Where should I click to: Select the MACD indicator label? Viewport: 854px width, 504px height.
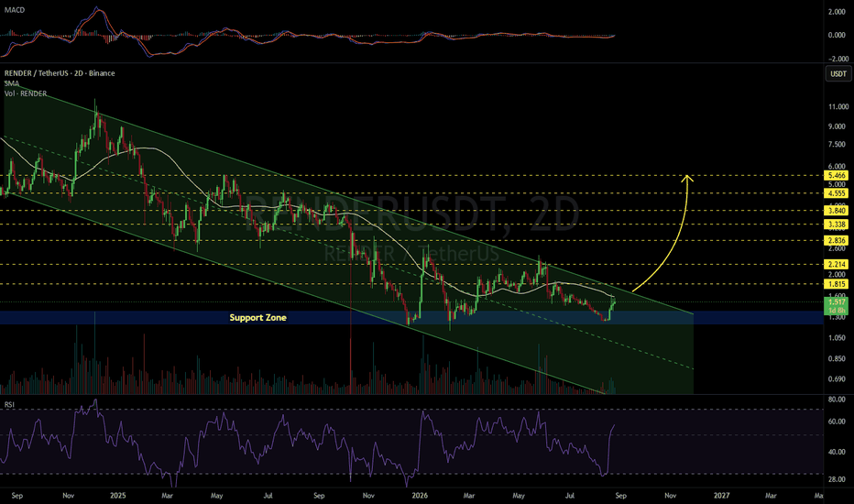pyautogui.click(x=14, y=10)
